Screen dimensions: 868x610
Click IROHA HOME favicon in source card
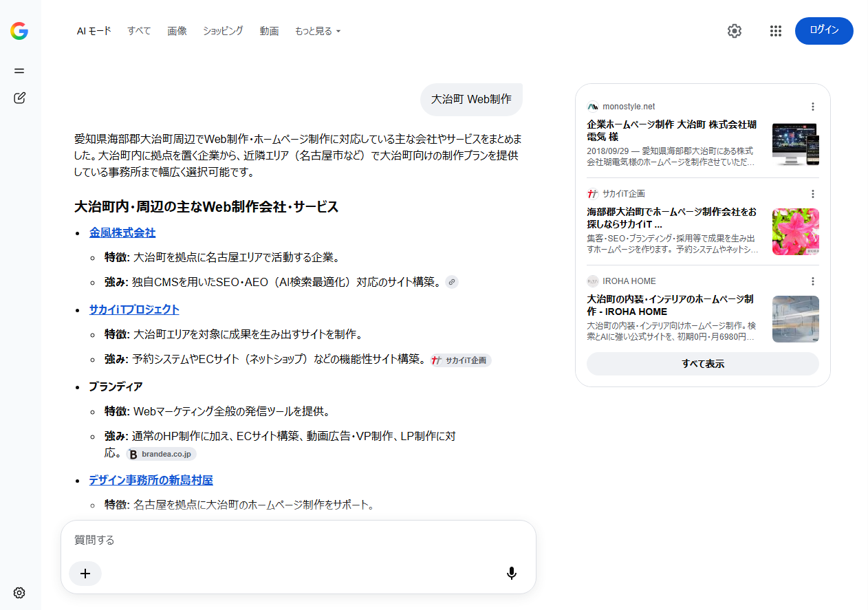point(593,281)
